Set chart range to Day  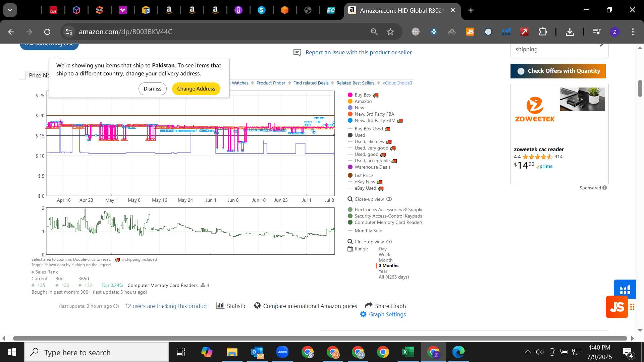(x=383, y=249)
